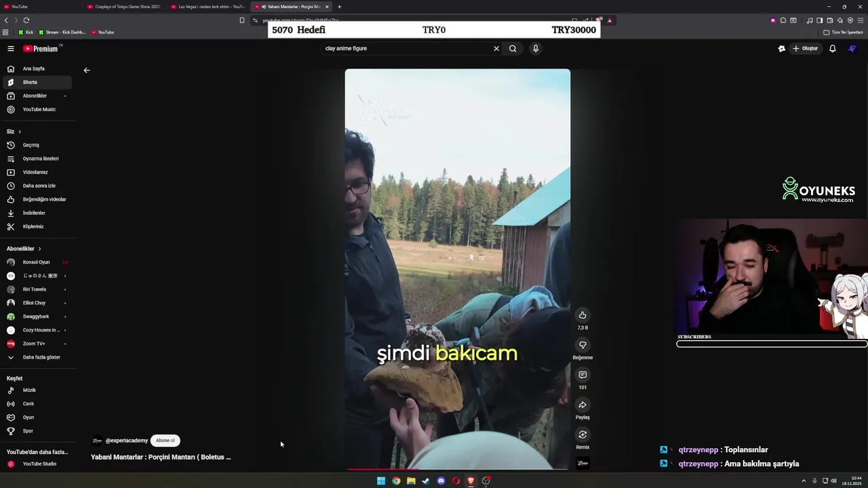
Task: Go to Ana Sayfa in sidebar
Action: pos(37,68)
